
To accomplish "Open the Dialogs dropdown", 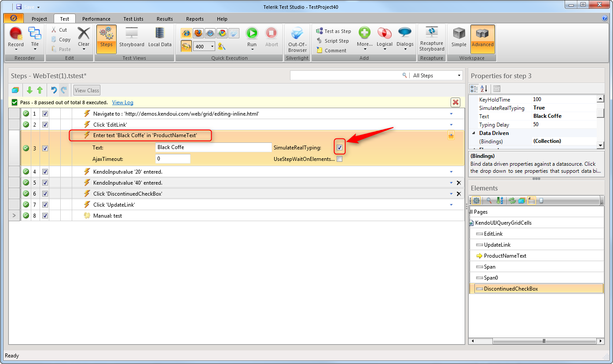I will (405, 39).
